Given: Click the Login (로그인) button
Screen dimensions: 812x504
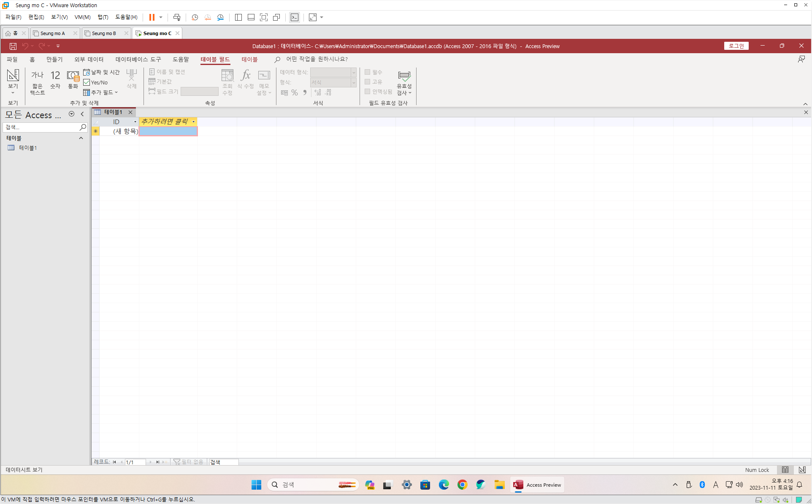Looking at the screenshot, I should pos(736,46).
